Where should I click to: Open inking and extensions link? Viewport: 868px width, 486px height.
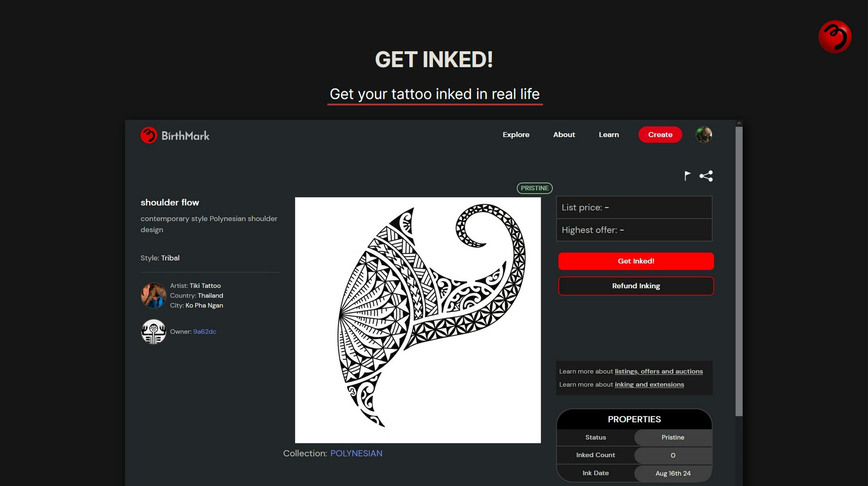coord(649,385)
